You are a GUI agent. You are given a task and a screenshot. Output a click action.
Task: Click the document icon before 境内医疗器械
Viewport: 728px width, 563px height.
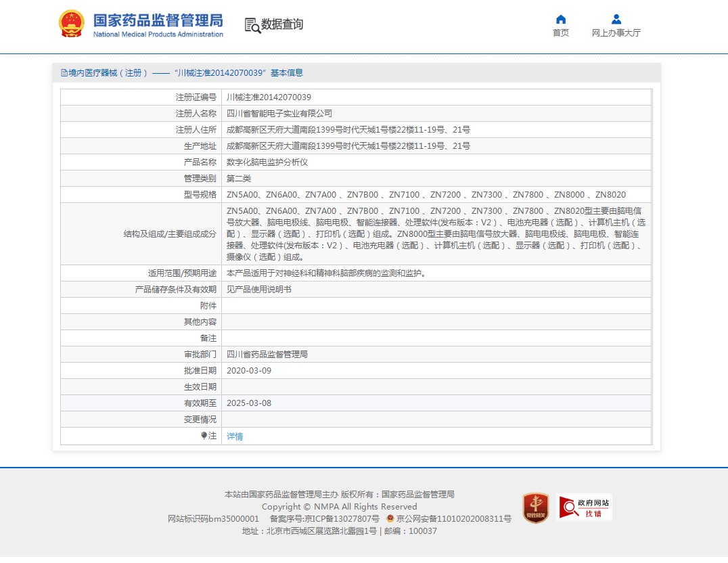click(64, 73)
